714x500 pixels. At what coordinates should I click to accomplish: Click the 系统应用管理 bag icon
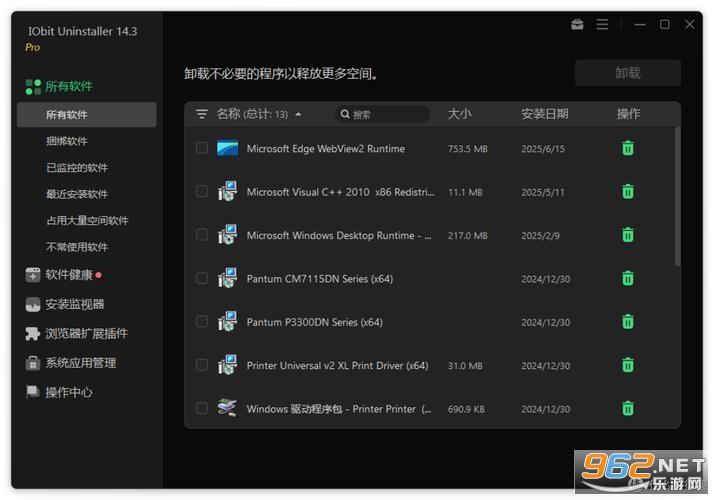tap(33, 363)
